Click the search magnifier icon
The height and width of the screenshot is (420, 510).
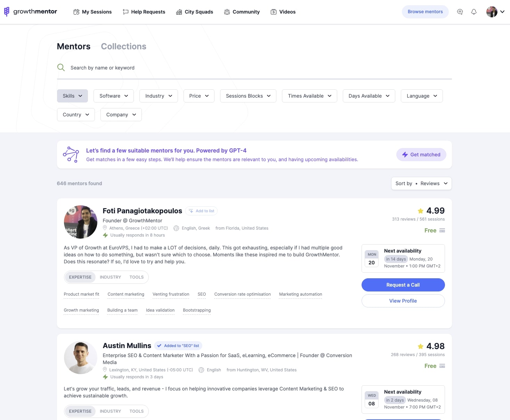[61, 67]
